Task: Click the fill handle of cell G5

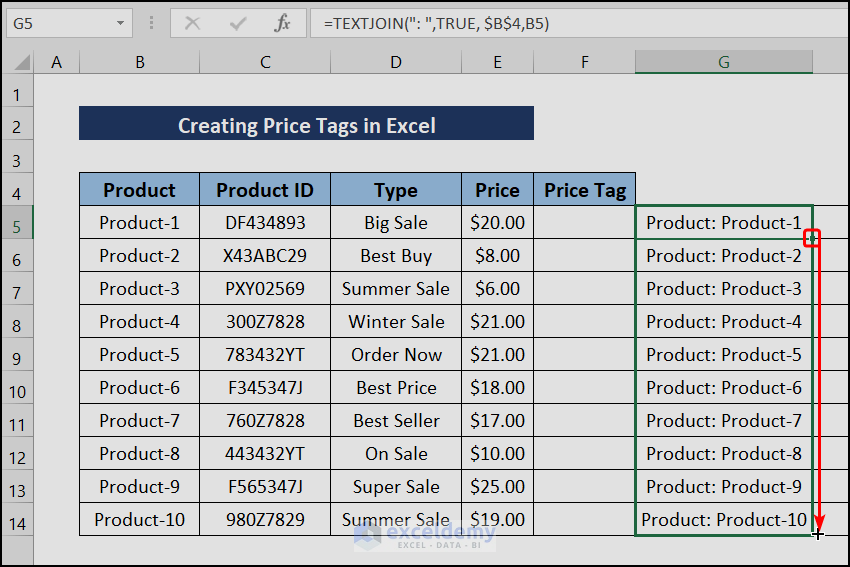Action: (x=812, y=238)
